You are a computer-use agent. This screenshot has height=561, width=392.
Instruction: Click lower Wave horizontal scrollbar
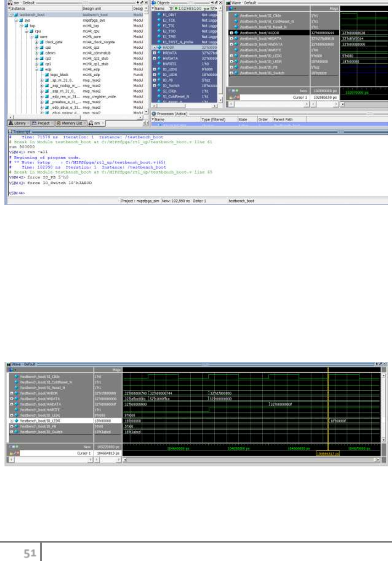pyautogui.click(x=252, y=460)
